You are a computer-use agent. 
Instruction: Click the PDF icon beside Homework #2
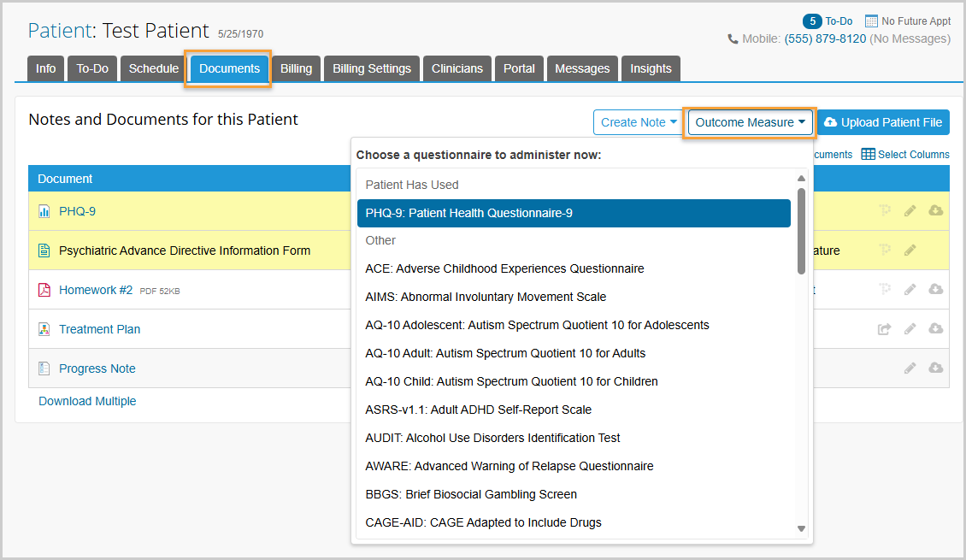(44, 290)
